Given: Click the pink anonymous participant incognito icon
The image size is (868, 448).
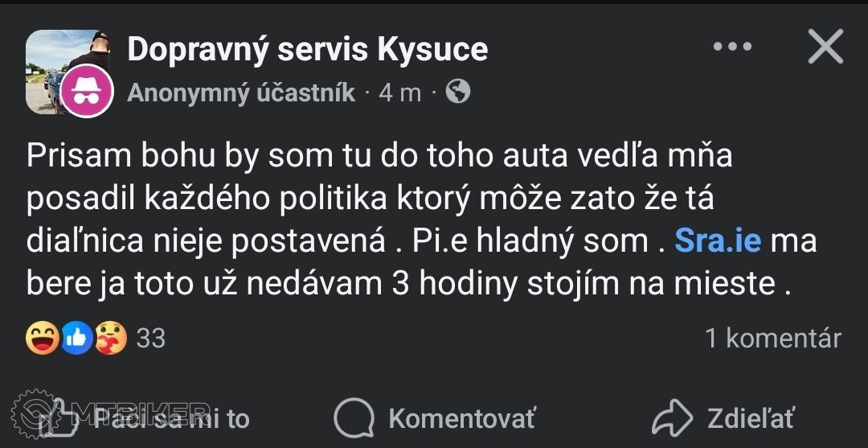Looking at the screenshot, I should tap(86, 91).
